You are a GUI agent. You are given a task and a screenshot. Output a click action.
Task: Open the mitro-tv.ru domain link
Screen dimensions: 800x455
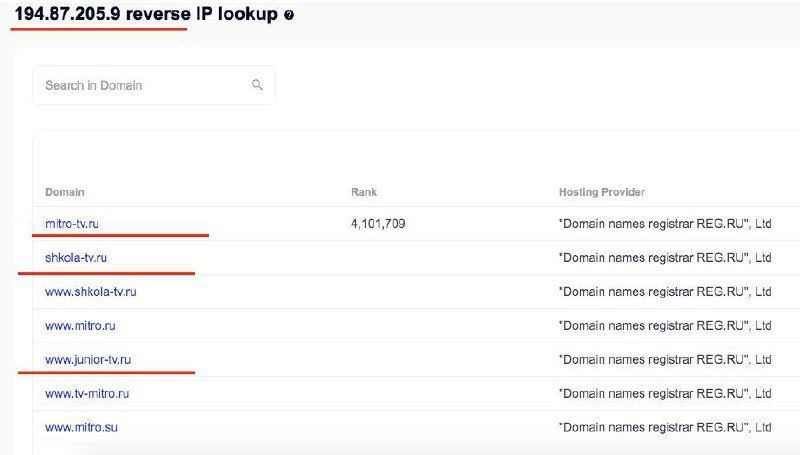tap(72, 223)
